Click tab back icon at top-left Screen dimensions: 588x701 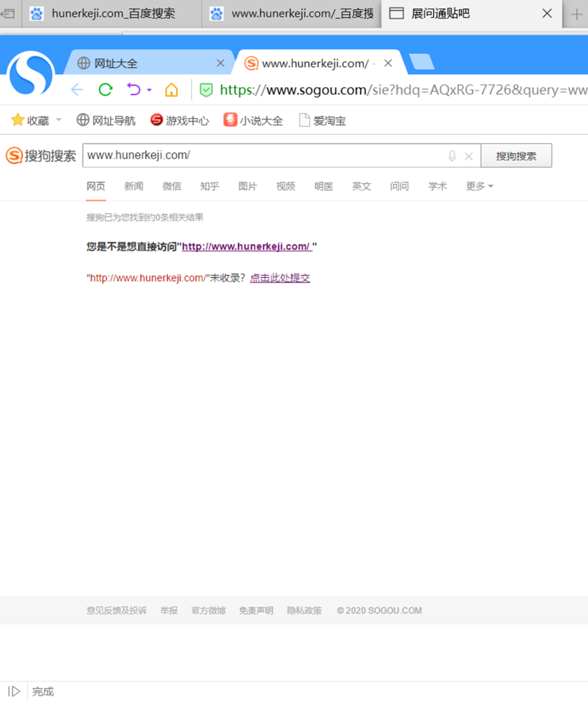pyautogui.click(x=8, y=13)
